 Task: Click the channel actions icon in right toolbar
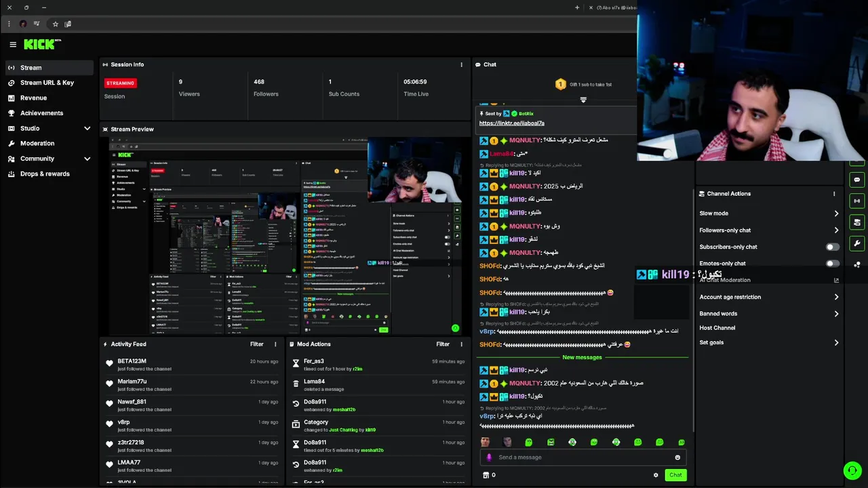[857, 222]
